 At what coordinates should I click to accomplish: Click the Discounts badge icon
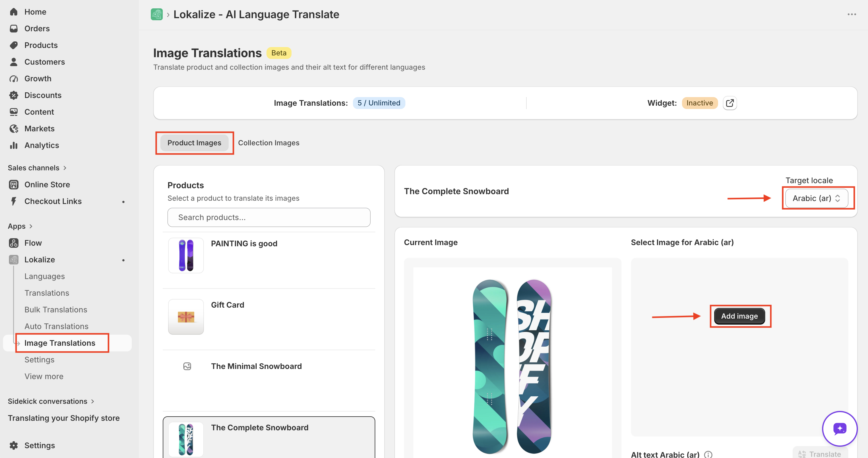coord(13,95)
